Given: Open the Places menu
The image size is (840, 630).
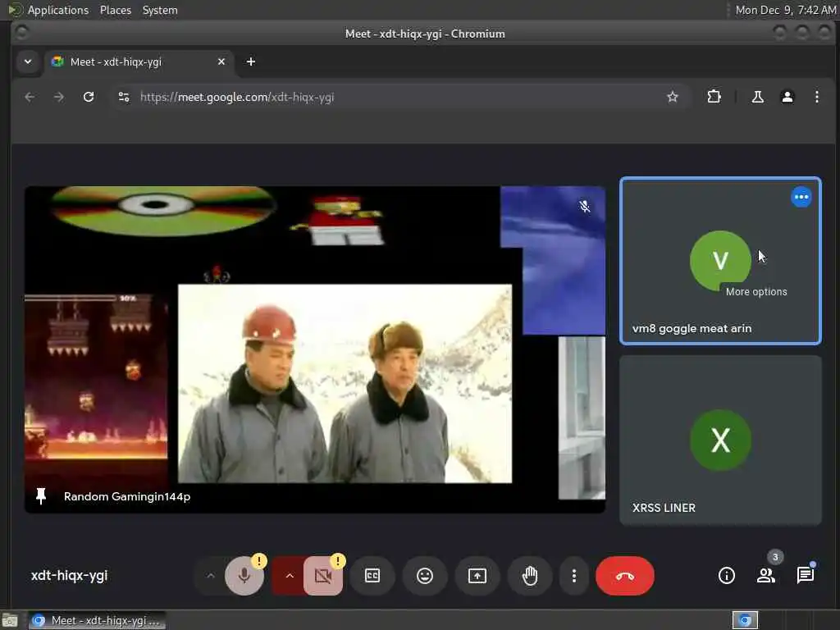Looking at the screenshot, I should coord(115,10).
